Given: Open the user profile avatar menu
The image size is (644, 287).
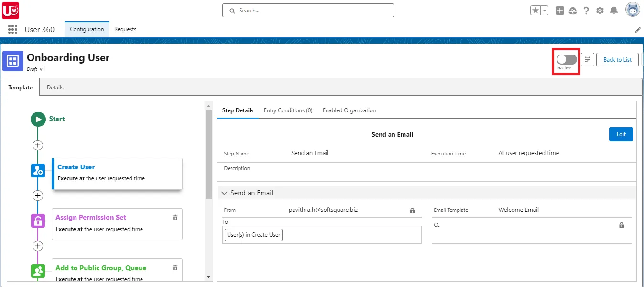Looking at the screenshot, I should pyautogui.click(x=632, y=9).
